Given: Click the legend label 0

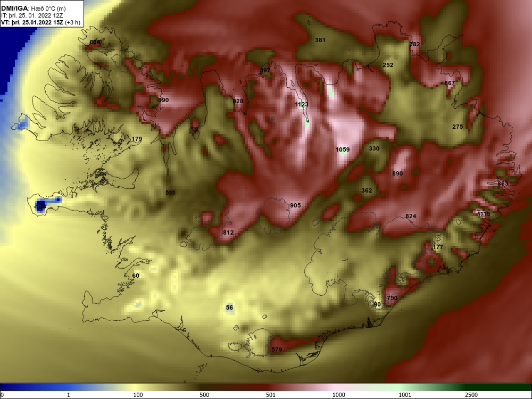Looking at the screenshot, I should tap(2, 395).
